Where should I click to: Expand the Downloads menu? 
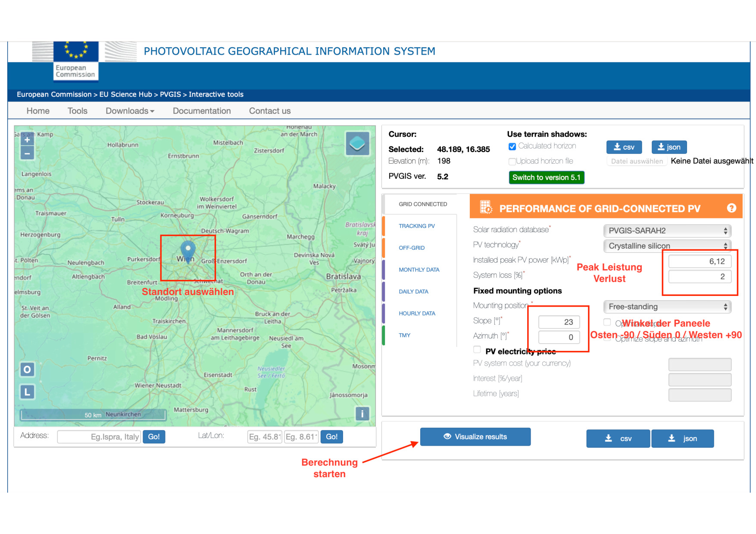click(130, 111)
